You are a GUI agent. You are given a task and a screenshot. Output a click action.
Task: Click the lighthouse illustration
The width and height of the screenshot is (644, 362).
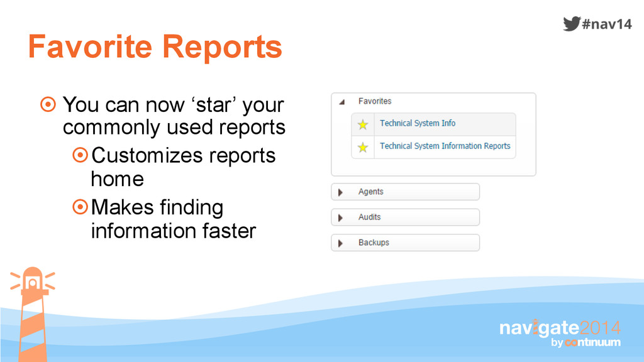click(x=33, y=314)
